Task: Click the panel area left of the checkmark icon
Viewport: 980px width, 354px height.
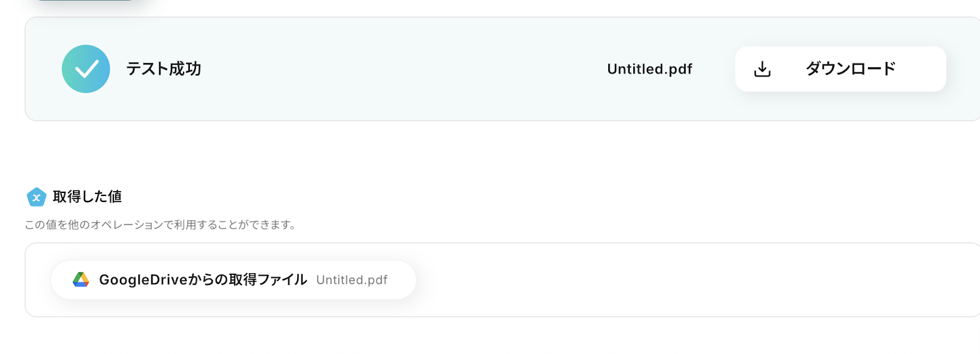Action: 43,69
